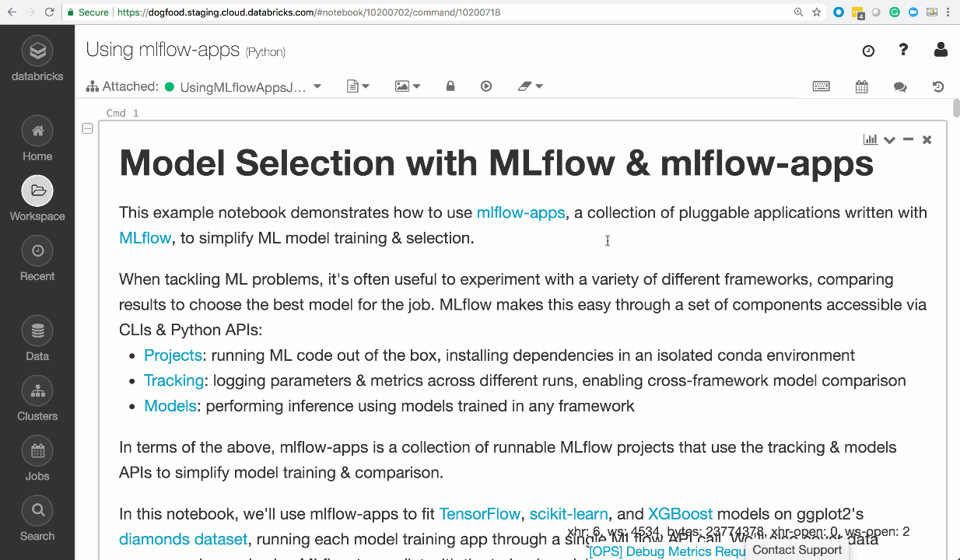The height and width of the screenshot is (560, 960).
Task: Open the MLflow link
Action: [145, 238]
